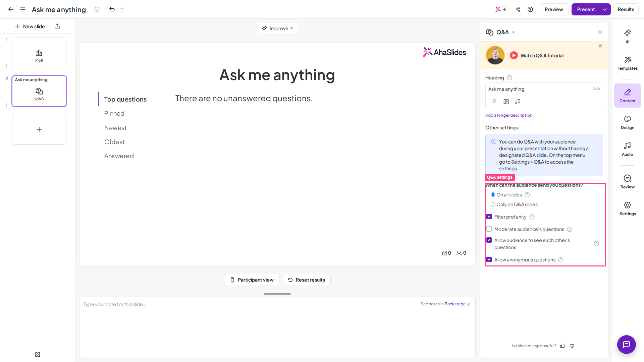Open the Templates panel
Image resolution: width=644 pixels, height=362 pixels.
coord(628,63)
